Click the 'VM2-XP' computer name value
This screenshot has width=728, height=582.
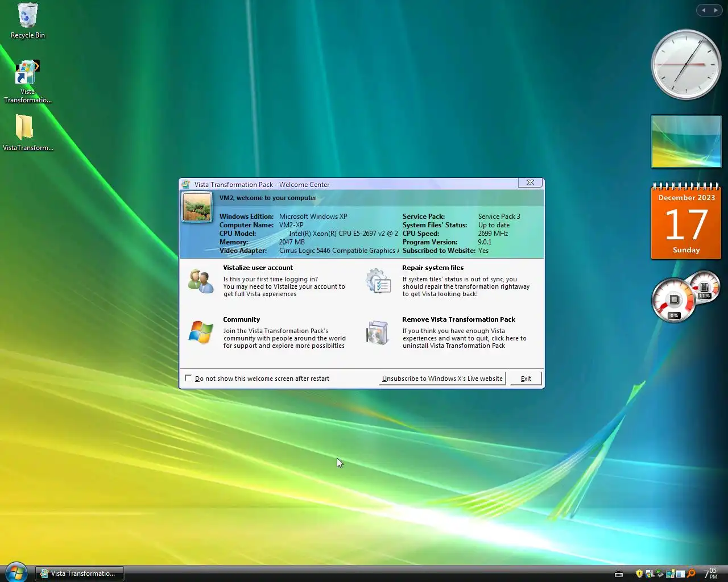291,225
